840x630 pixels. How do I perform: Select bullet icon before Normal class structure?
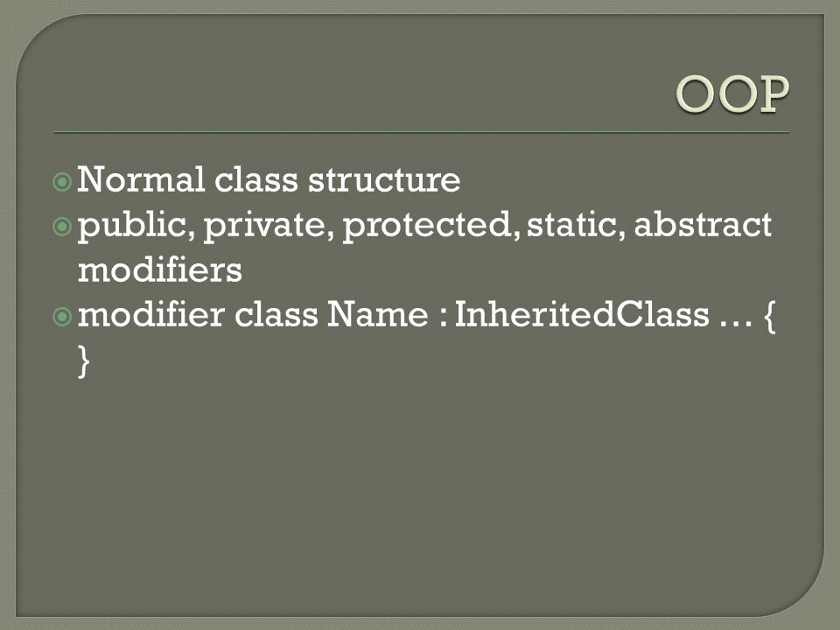pyautogui.click(x=62, y=182)
